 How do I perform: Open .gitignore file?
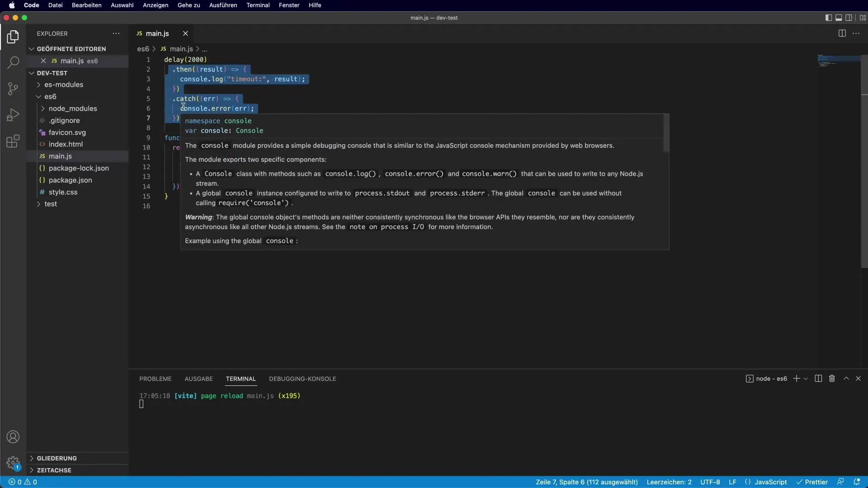pos(77,120)
